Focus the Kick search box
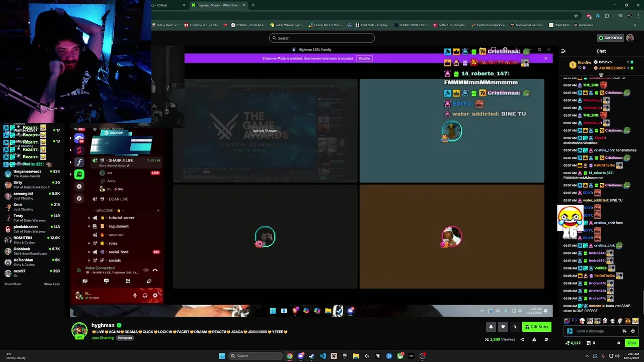644x362 pixels. (x=322, y=38)
